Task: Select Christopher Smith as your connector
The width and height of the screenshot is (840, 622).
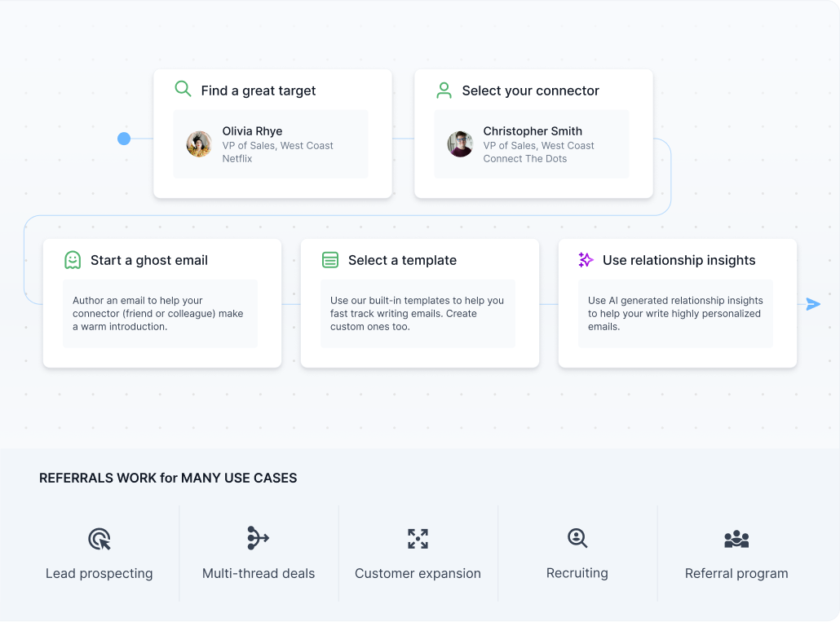Action: [532, 144]
